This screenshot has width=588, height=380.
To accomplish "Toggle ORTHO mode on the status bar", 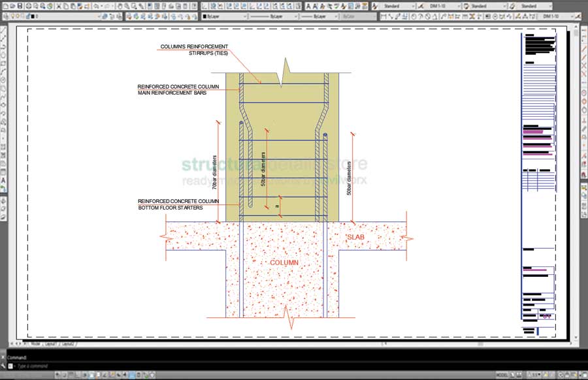I will pos(71,373).
